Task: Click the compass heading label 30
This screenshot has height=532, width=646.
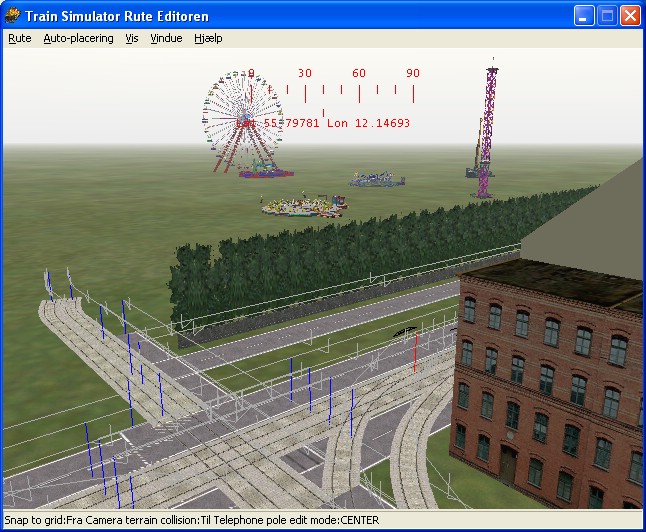Action: tap(304, 73)
